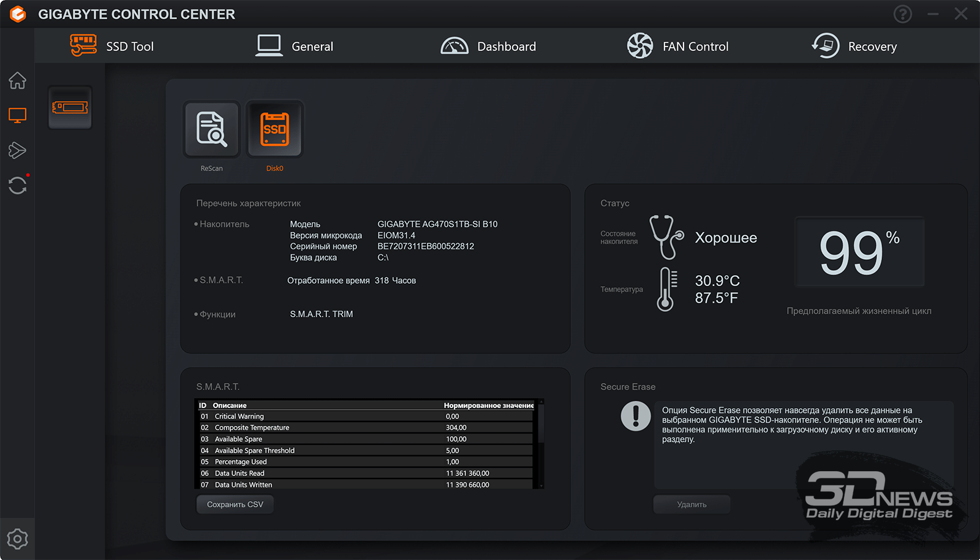
Task: Select the Critical Warning row
Action: pyautogui.click(x=365, y=416)
